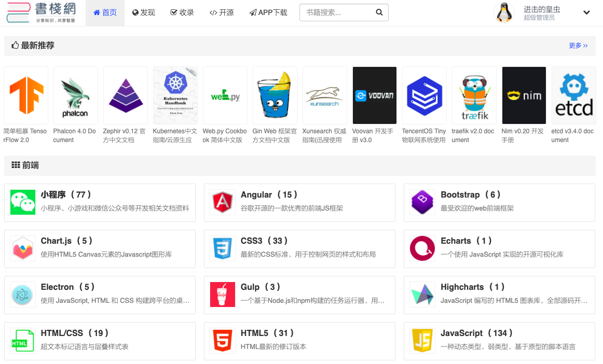Image resolution: width=603 pixels, height=364 pixels.
Task: Open the Echarts logo icon
Action: pyautogui.click(x=422, y=248)
